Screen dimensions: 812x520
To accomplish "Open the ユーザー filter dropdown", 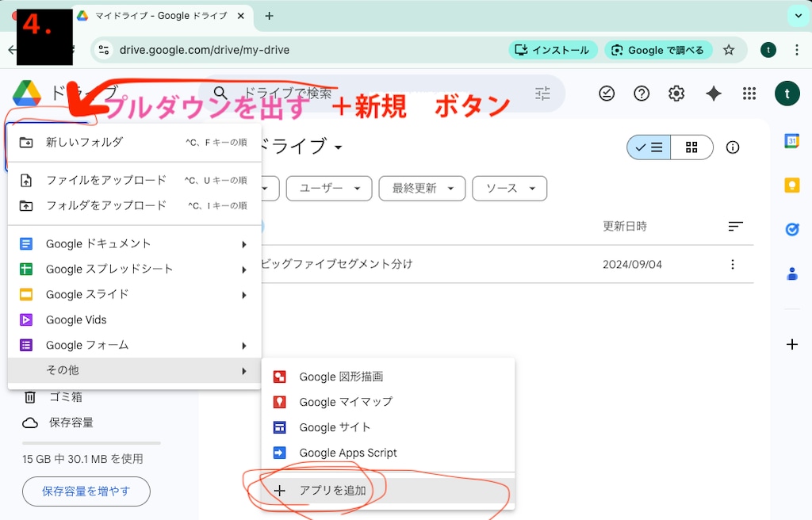I will click(x=328, y=188).
